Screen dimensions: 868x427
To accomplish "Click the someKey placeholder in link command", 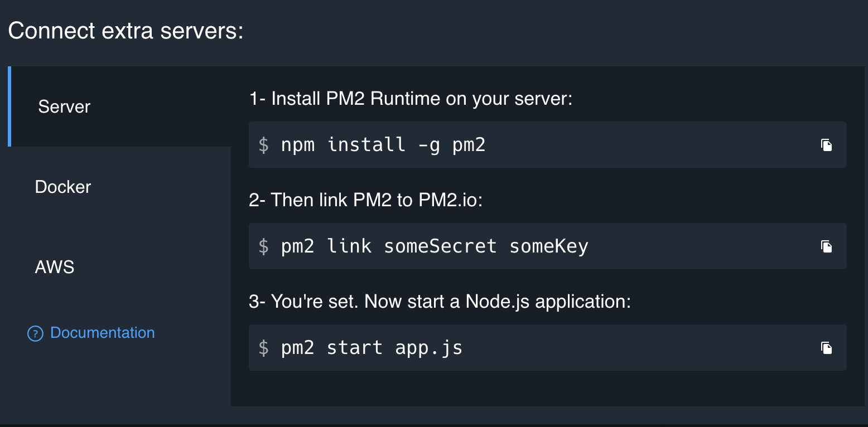I will [x=549, y=246].
